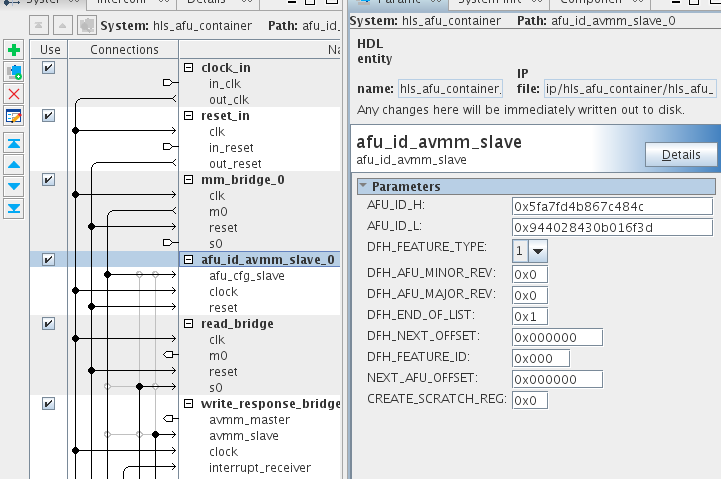
Task: Open the DFH_FEATURE_TYPE dropdown
Action: [538, 251]
